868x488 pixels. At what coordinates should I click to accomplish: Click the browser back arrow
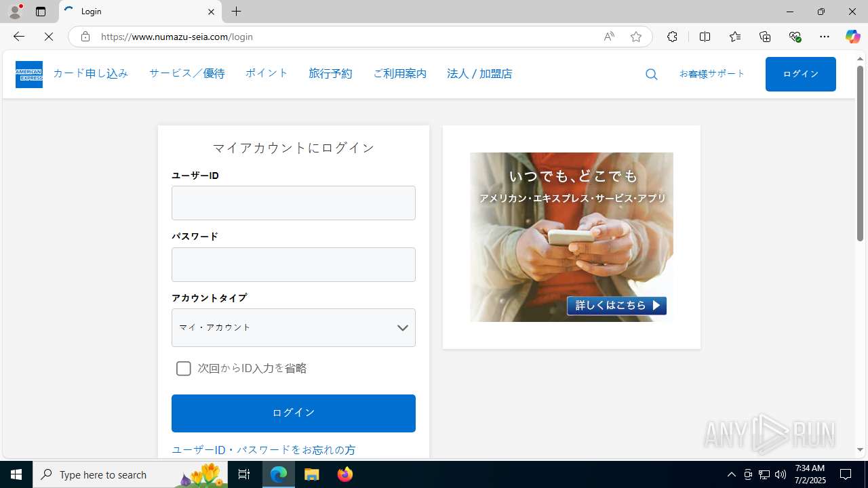tap(19, 37)
